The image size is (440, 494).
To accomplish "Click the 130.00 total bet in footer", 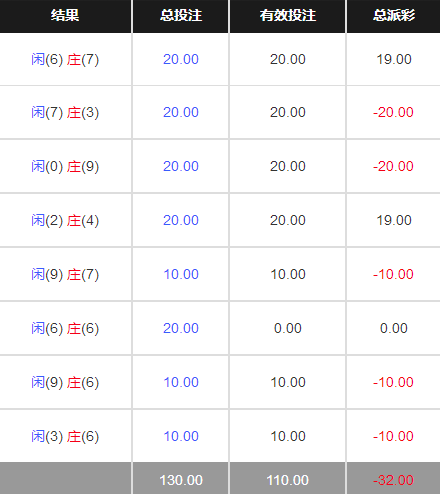I will 181,480.
